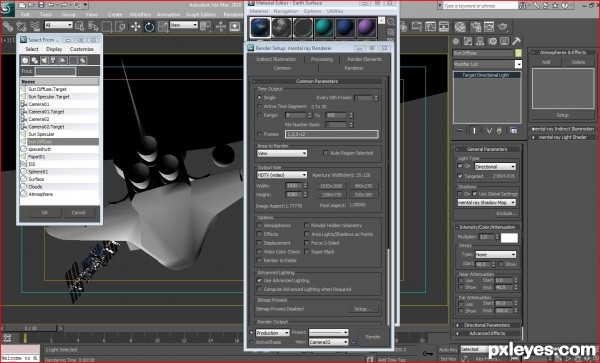Open the Modifier List dropdown
This screenshot has width=600, height=363.
487,64
